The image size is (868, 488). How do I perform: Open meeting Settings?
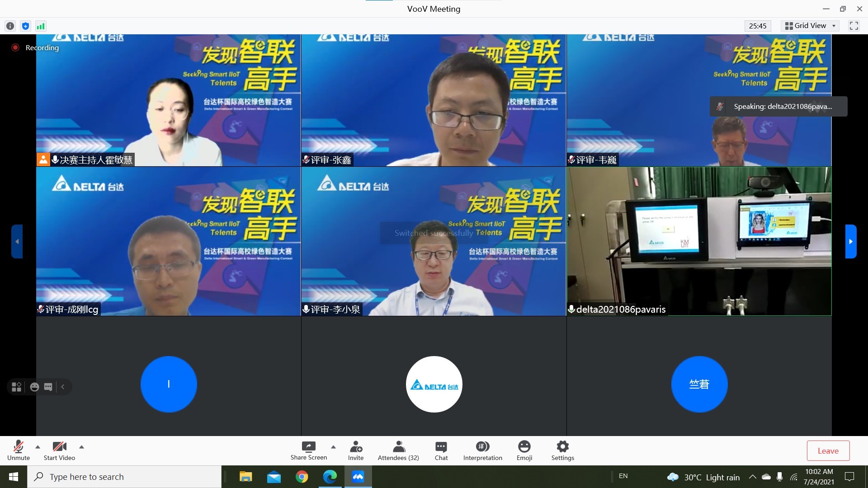(562, 450)
